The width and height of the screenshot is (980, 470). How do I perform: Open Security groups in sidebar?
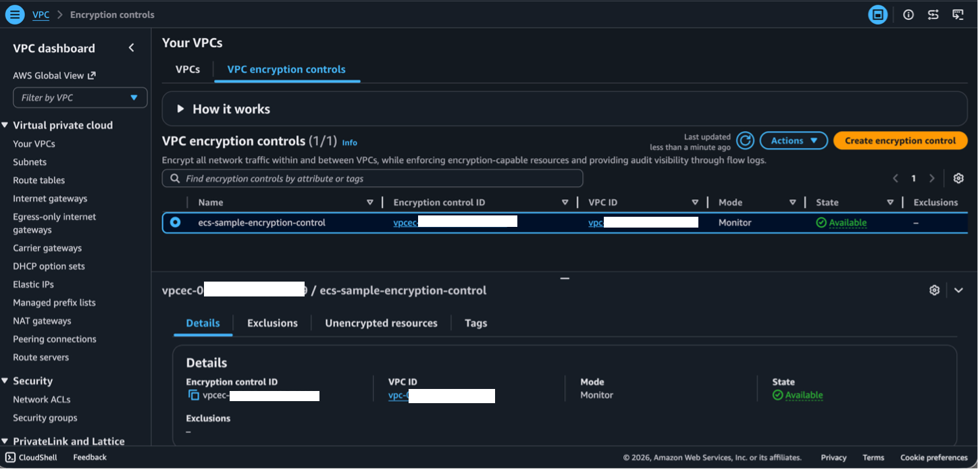pos(45,417)
